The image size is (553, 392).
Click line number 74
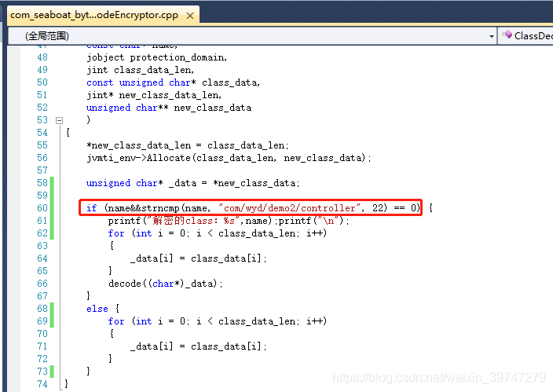click(x=42, y=383)
